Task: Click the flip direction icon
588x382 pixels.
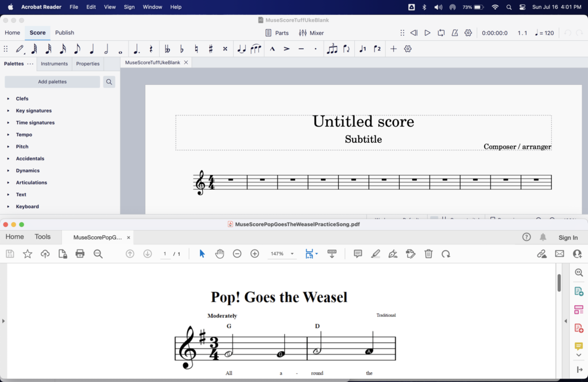Action: click(346, 49)
